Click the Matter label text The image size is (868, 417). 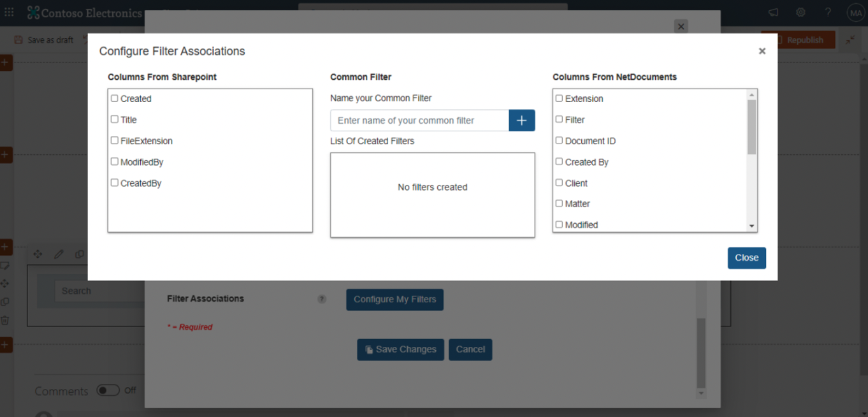point(577,204)
